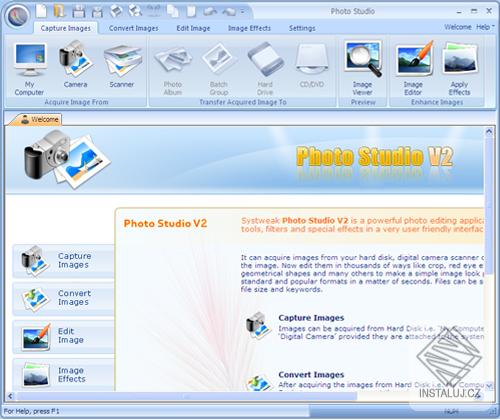Click the Image Effects sidebar button
This screenshot has width=500, height=420.
click(x=64, y=374)
